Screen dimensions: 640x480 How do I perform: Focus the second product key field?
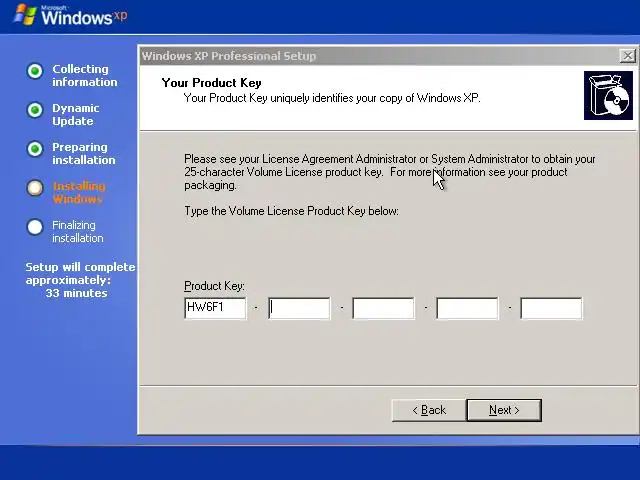coord(299,308)
